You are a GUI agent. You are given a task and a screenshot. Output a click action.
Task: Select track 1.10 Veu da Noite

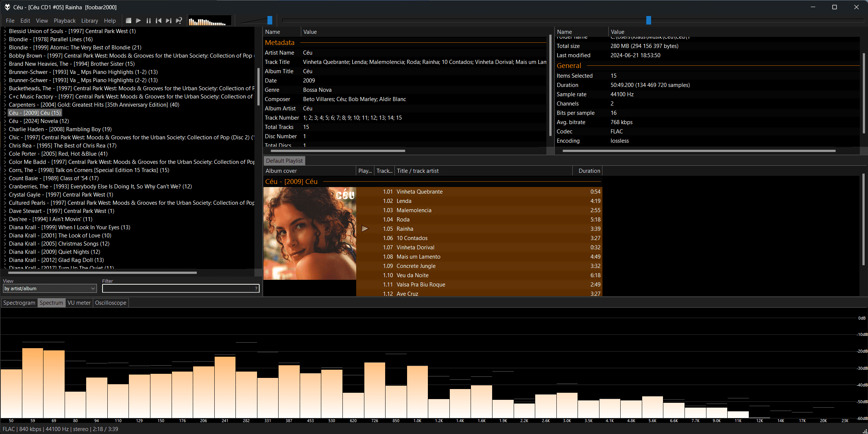click(479, 275)
